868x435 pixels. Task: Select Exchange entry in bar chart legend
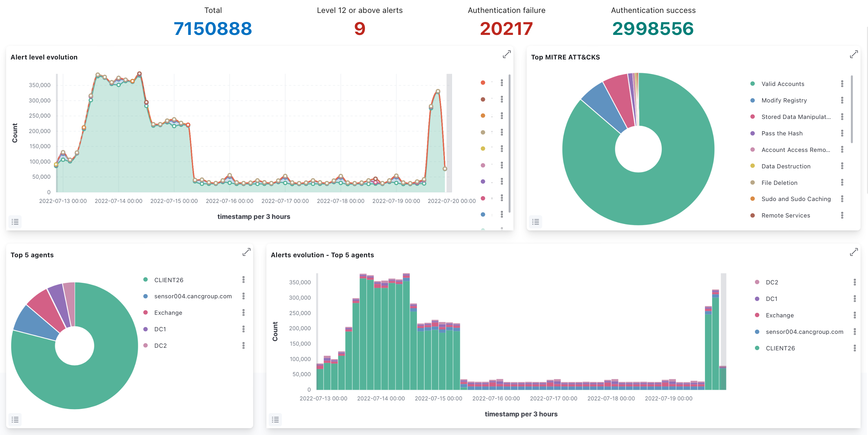pyautogui.click(x=780, y=315)
